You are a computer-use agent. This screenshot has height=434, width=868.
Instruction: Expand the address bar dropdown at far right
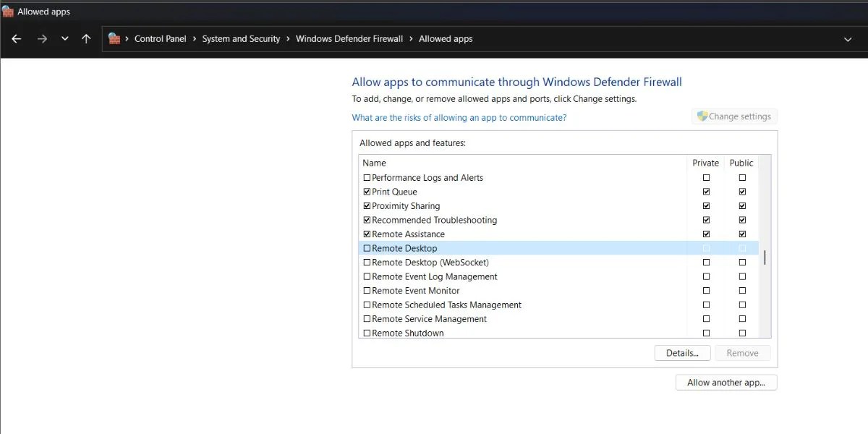(847, 38)
